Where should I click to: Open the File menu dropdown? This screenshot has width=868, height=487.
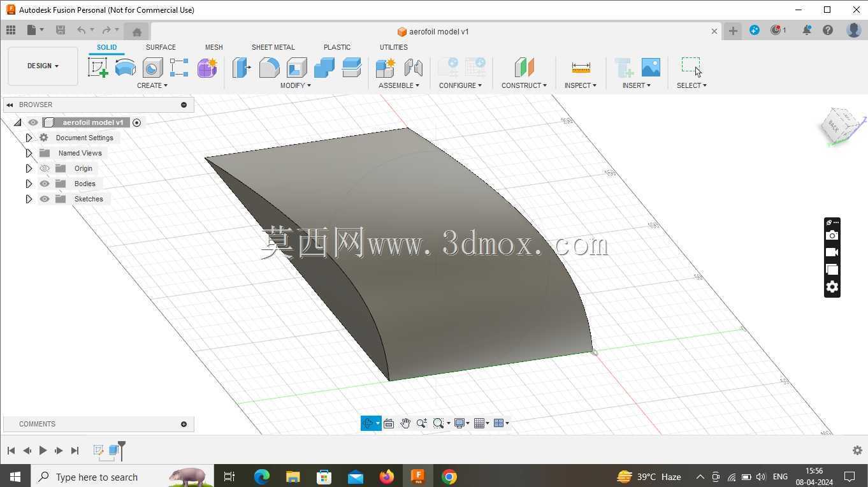(x=36, y=30)
